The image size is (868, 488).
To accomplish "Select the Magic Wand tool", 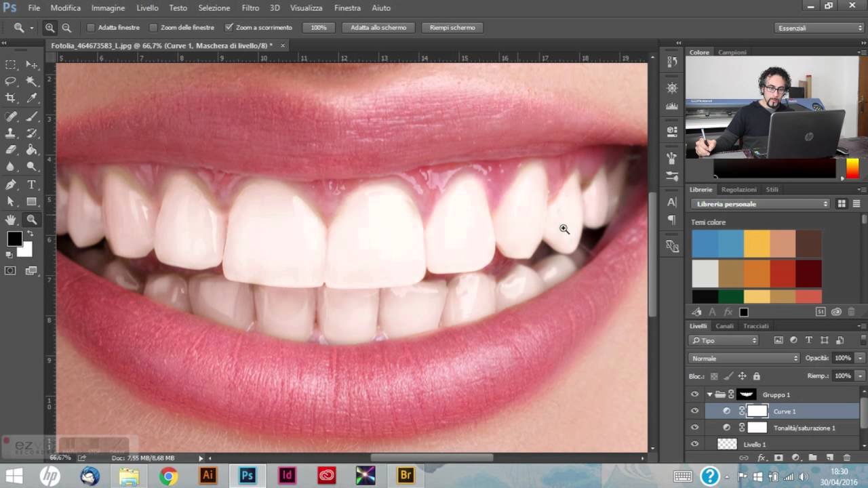I will [x=32, y=81].
